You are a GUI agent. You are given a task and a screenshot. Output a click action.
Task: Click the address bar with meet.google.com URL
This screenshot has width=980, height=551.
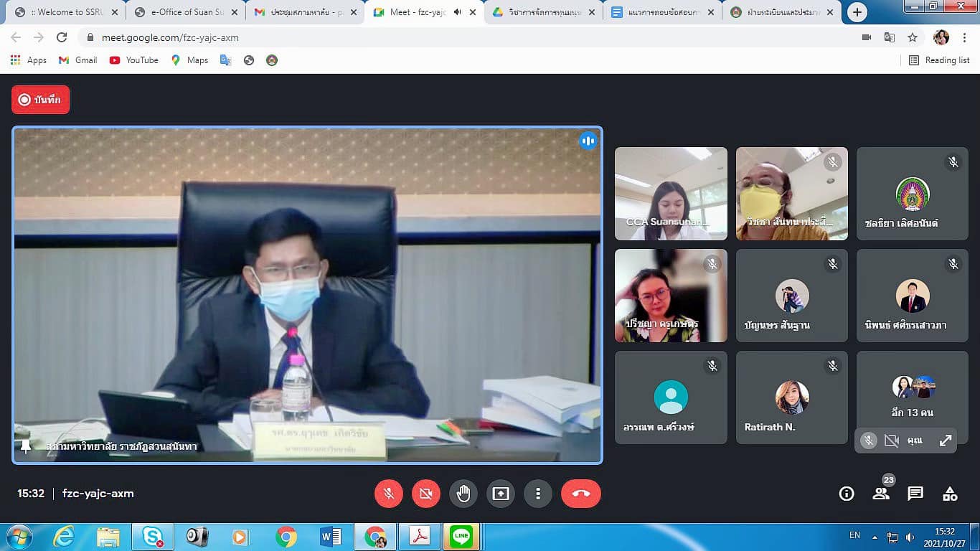coord(430,37)
